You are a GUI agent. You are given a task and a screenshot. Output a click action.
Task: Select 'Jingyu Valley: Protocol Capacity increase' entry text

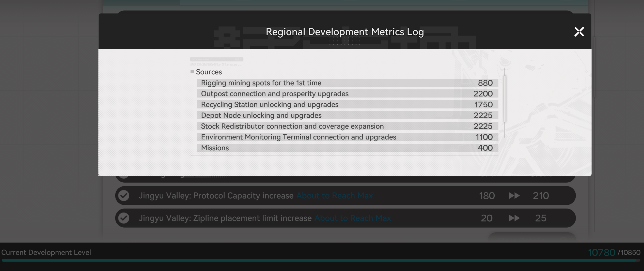point(216,196)
